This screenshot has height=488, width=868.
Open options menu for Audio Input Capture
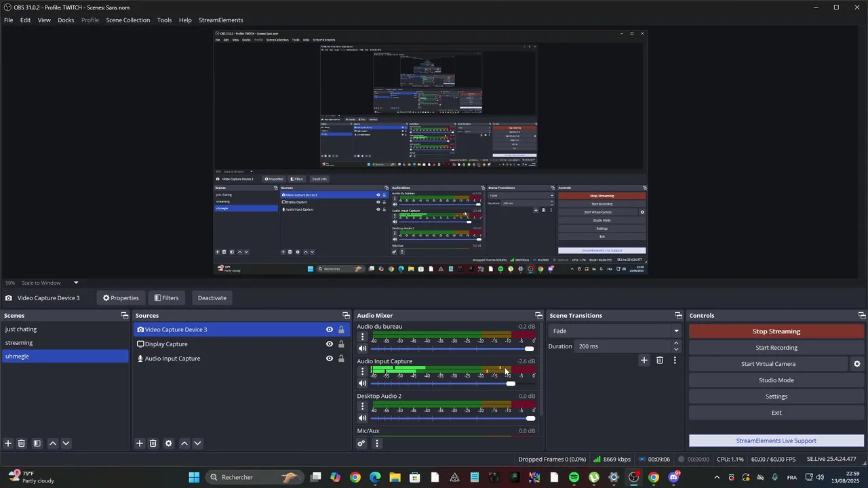(x=362, y=371)
